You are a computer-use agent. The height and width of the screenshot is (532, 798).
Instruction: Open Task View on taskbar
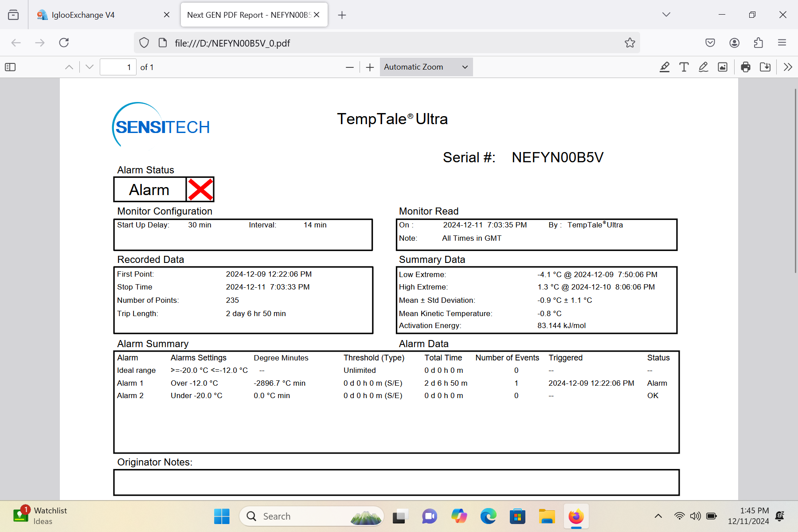click(x=399, y=516)
